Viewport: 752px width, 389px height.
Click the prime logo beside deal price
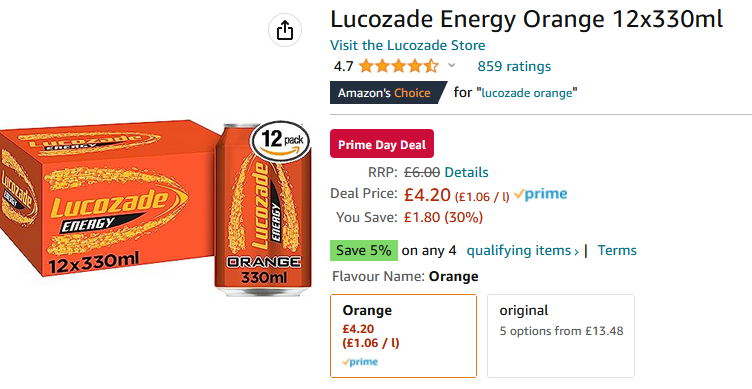540,194
